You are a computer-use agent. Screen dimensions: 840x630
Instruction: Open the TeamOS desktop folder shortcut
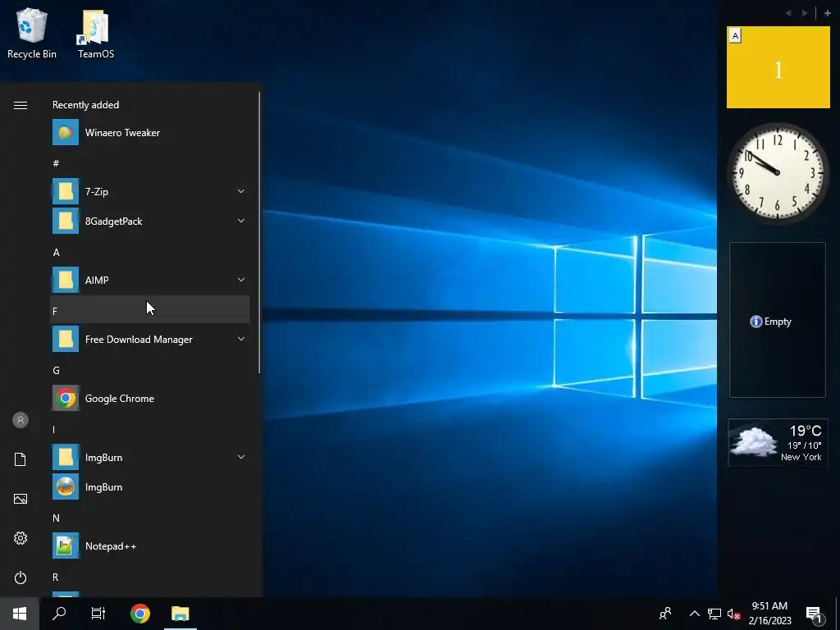pyautogui.click(x=96, y=33)
